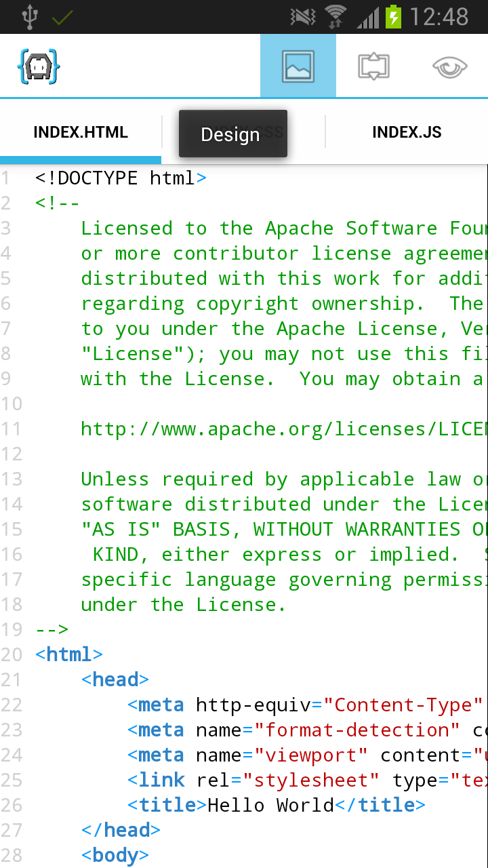The width and height of the screenshot is (488, 868).
Task: Click the 'AS IS BASIS, WITHOUT WARRANTIES' line
Action: 284,530
